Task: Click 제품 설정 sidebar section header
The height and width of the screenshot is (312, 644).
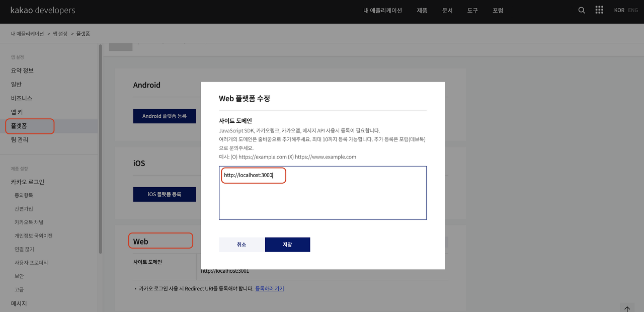Action: 20,169
